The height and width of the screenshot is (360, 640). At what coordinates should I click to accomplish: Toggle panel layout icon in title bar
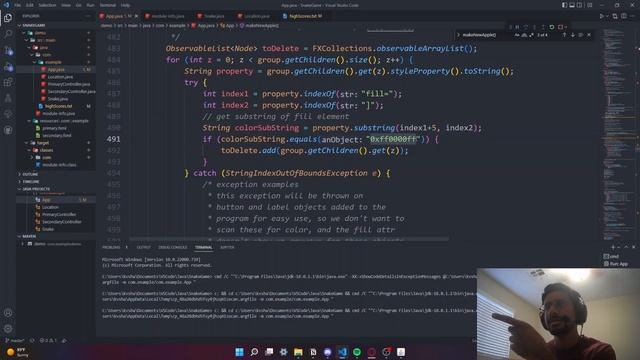[572, 5]
